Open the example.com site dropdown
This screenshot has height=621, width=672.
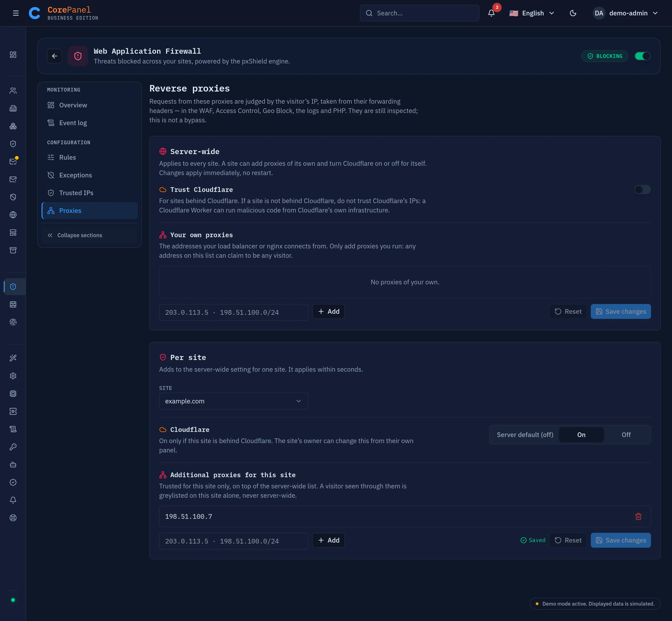233,401
